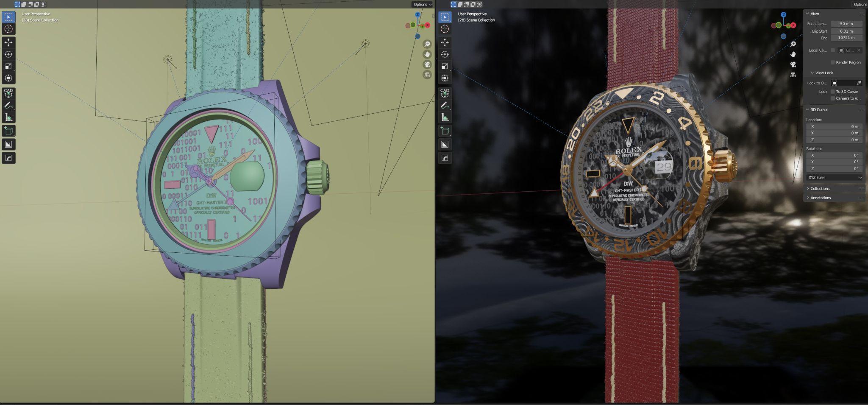Click the 3D Cursor Rotation Y field

[835, 162]
